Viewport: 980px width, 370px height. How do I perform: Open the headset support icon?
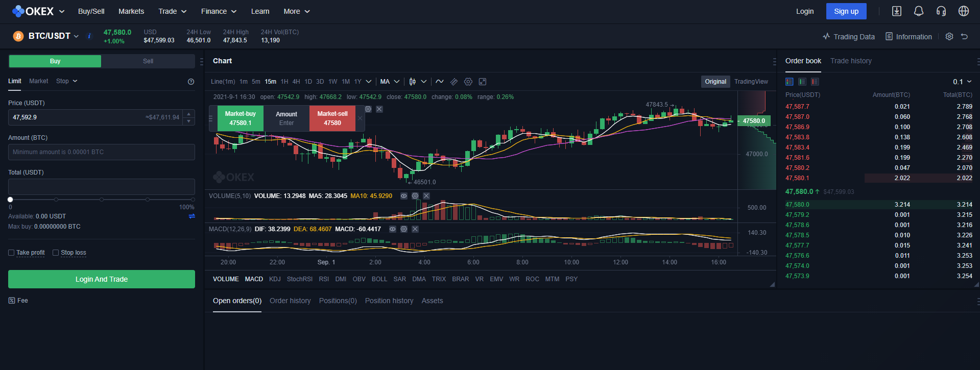(941, 11)
